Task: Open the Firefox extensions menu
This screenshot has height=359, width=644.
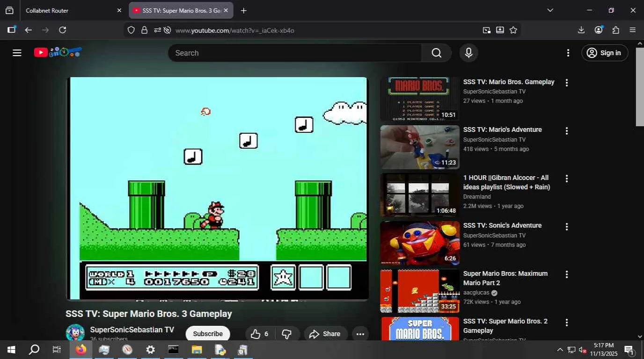Action: (616, 30)
